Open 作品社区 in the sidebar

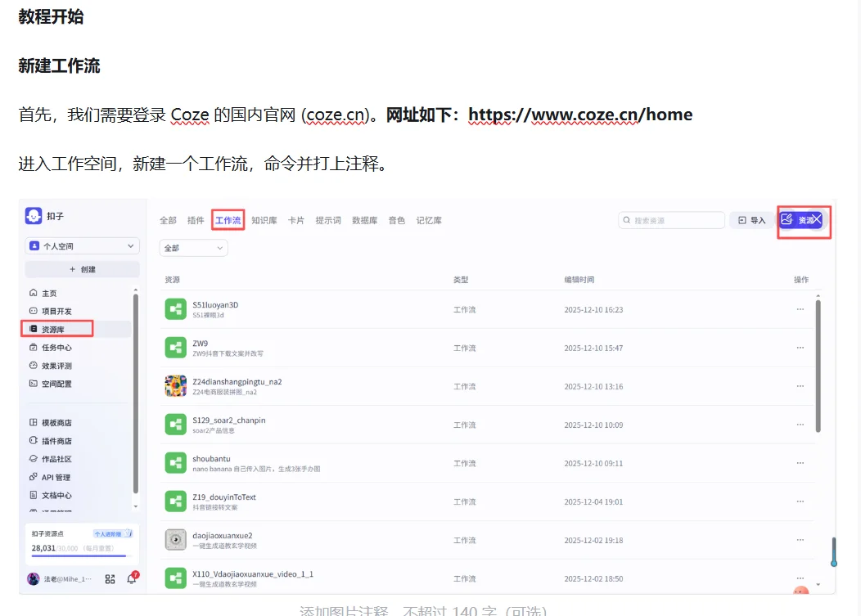[51, 459]
